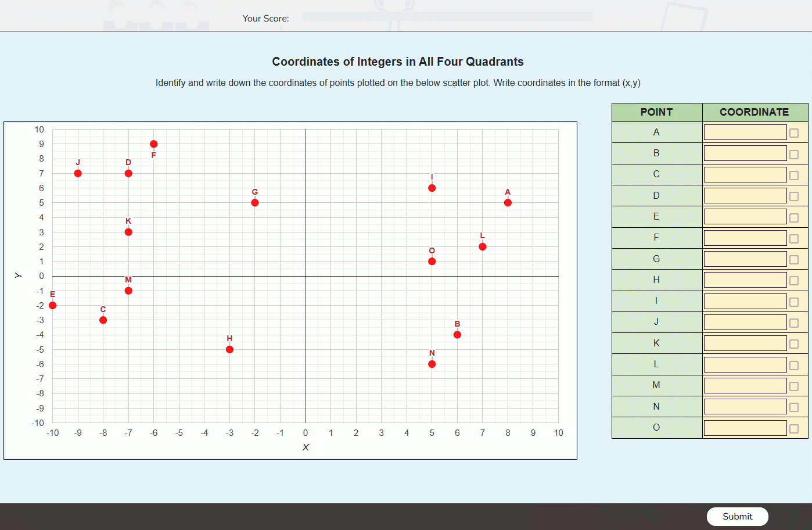Select the coordinate entry box for point L
This screenshot has width=812, height=530.
(x=745, y=364)
